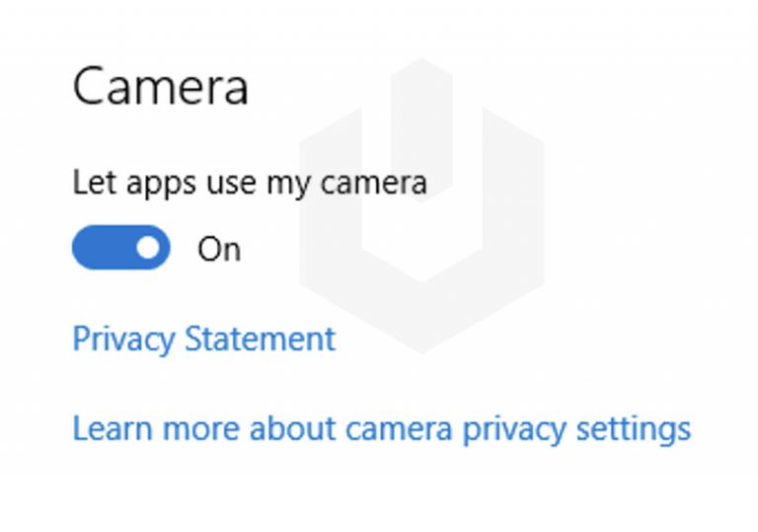Image resolution: width=758 pixels, height=532 pixels.
Task: Follow the camera privacy settings help link
Action: (382, 429)
